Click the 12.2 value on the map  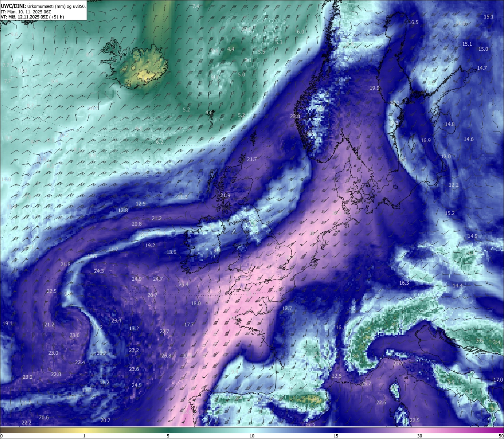[x=454, y=185]
